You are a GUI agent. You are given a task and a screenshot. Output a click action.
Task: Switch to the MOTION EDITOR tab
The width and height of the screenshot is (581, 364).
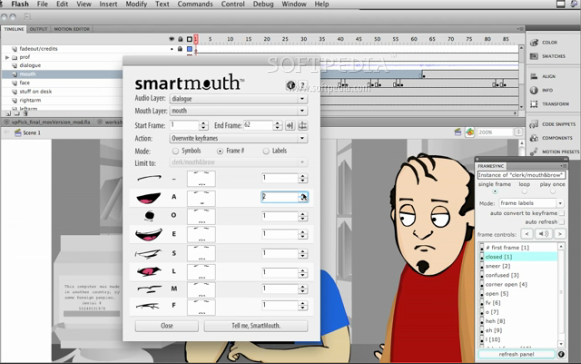tap(72, 29)
